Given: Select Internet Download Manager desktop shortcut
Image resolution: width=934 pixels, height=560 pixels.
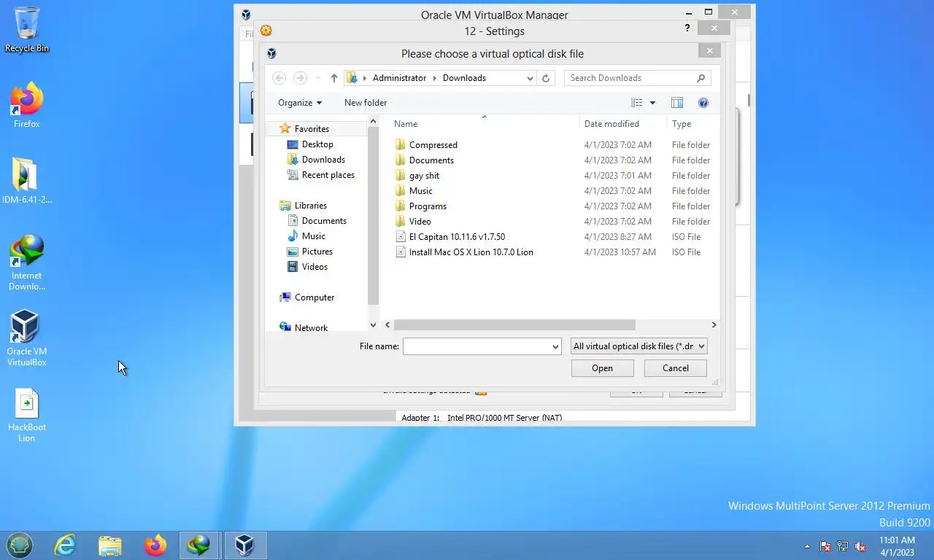Looking at the screenshot, I should (x=27, y=262).
